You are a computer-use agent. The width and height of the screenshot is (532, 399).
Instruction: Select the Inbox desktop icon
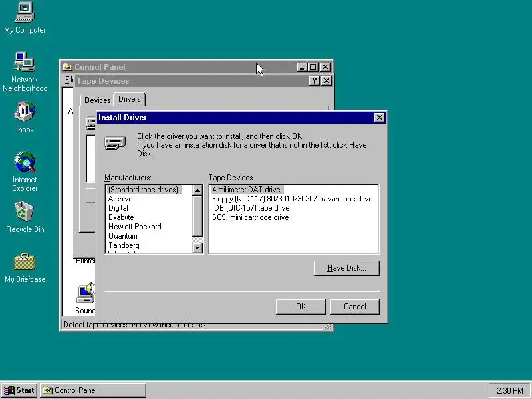[x=25, y=117]
